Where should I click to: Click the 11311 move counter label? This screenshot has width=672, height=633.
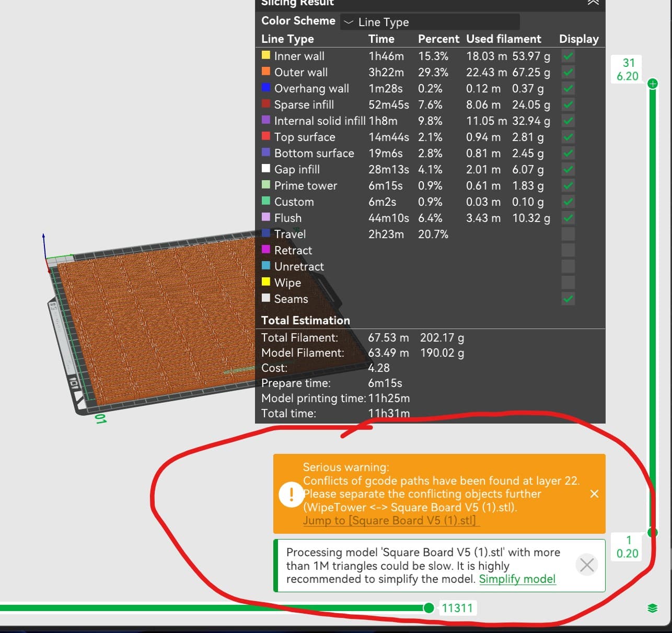point(457,608)
